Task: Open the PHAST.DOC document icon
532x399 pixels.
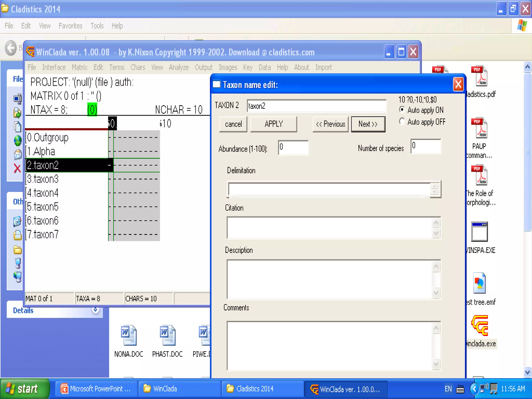Action: coord(167,335)
